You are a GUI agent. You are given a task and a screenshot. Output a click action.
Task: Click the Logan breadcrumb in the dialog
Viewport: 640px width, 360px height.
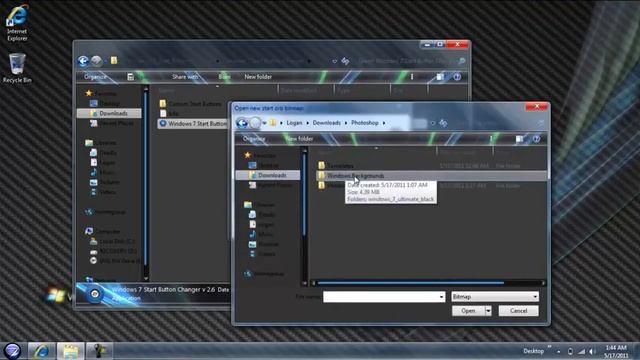(294, 123)
